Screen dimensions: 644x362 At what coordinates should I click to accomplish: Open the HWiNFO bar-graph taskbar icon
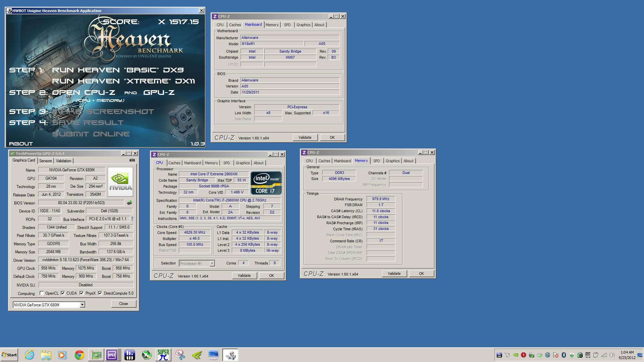(129, 355)
